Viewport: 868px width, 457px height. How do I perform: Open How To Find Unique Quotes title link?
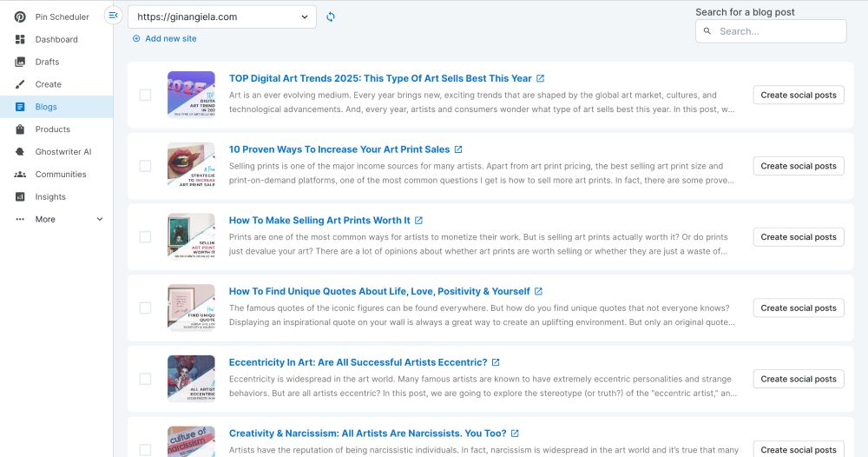pyautogui.click(x=379, y=291)
